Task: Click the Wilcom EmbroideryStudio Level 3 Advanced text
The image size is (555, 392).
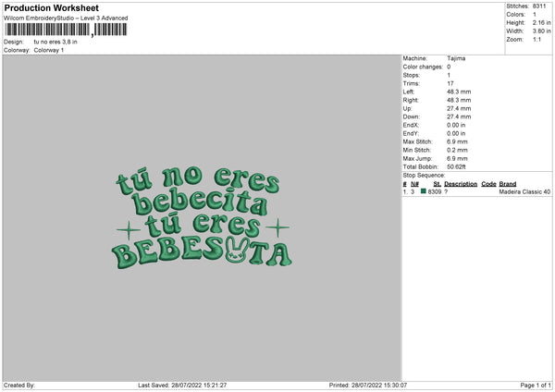Action: click(x=66, y=18)
